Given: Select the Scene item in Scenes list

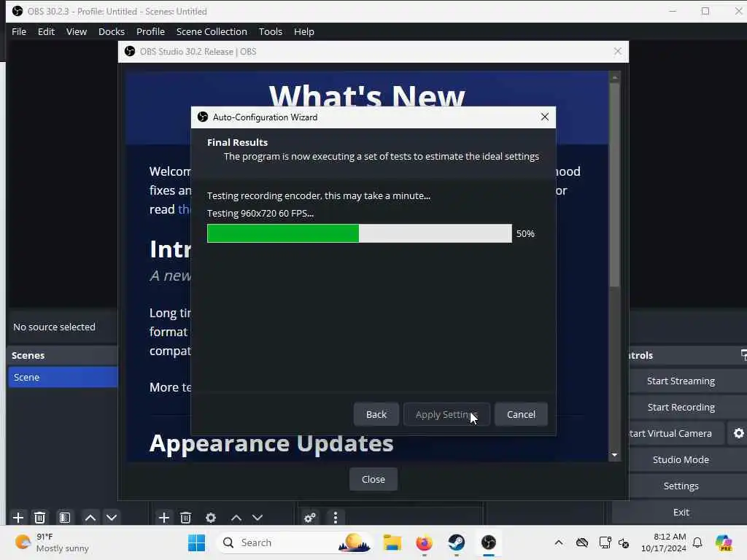Looking at the screenshot, I should [x=63, y=377].
